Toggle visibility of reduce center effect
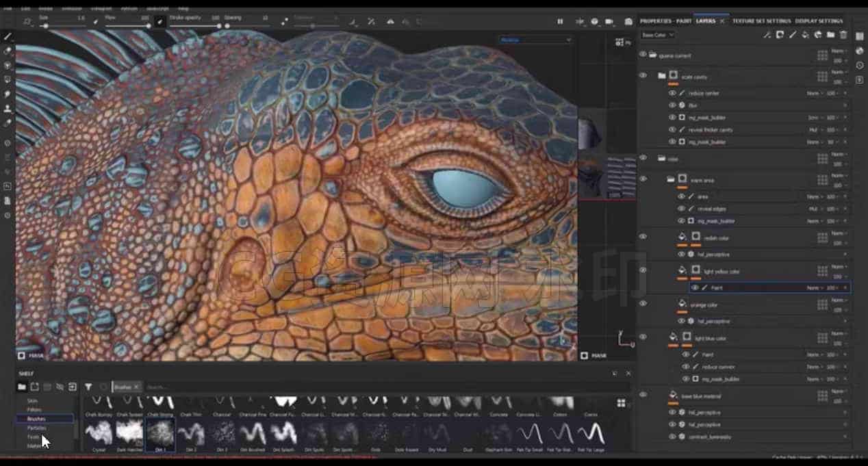 click(x=672, y=93)
